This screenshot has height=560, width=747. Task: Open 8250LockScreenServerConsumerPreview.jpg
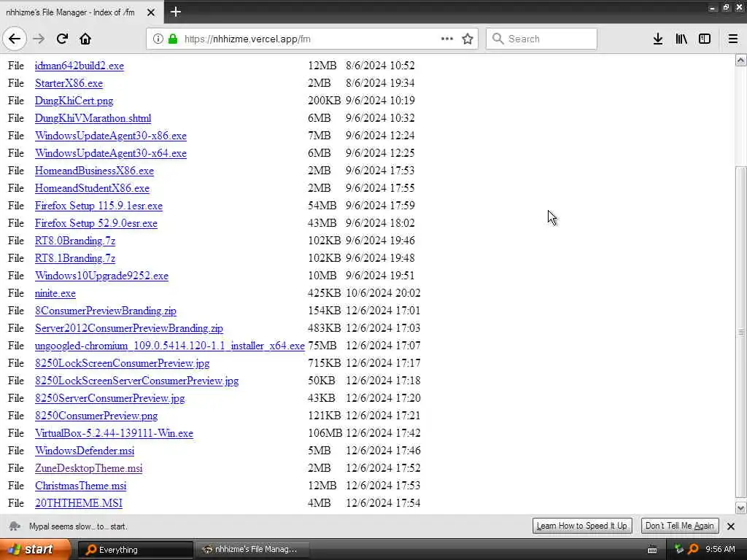pos(136,381)
